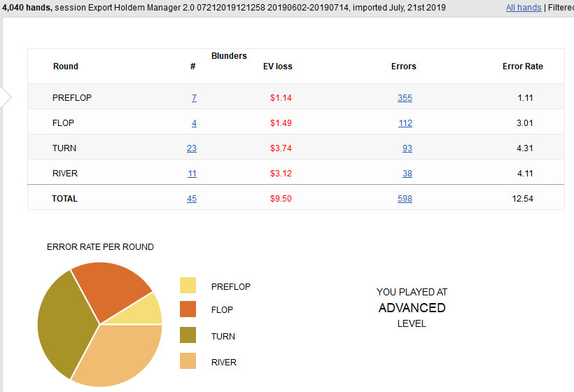This screenshot has height=392, width=574.
Task: Click the 12.54 total error rate
Action: pos(522,199)
